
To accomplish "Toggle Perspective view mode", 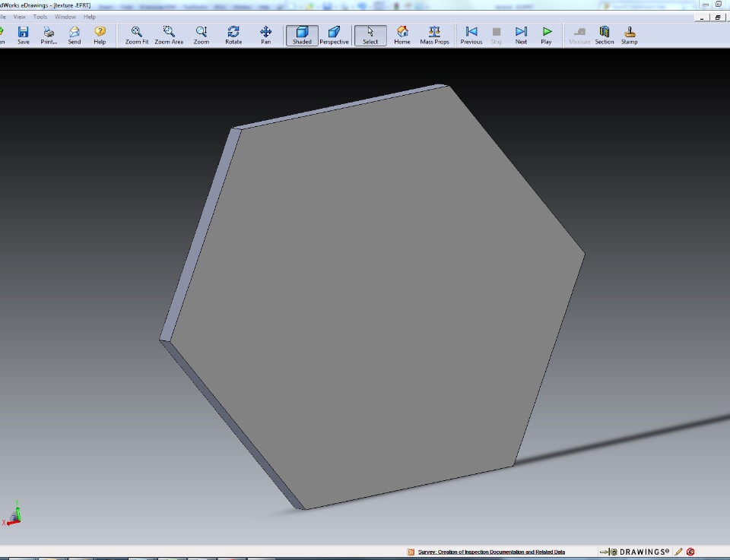I will [x=334, y=35].
